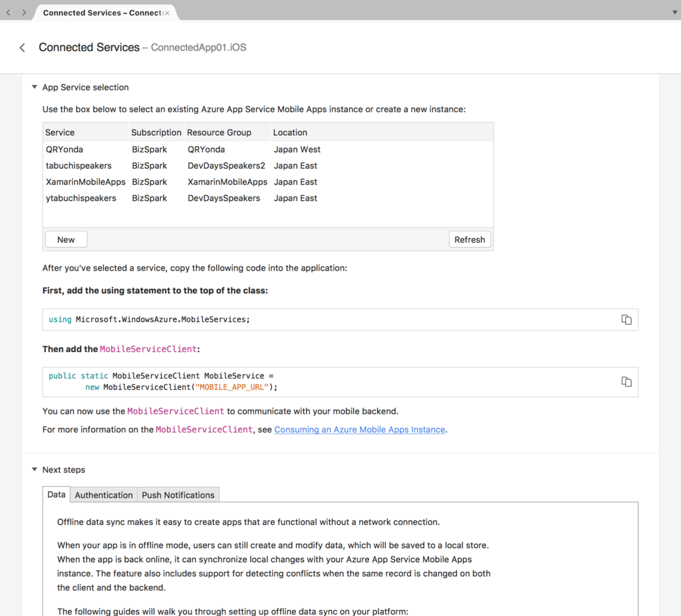The width and height of the screenshot is (681, 616).
Task: Open the tab list dropdown arrow
Action: 674,12
